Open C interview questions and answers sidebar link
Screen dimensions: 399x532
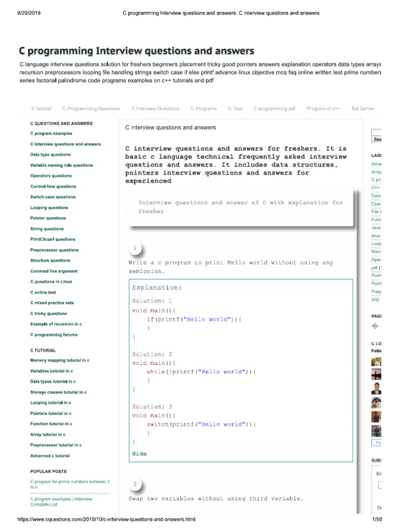(65, 144)
